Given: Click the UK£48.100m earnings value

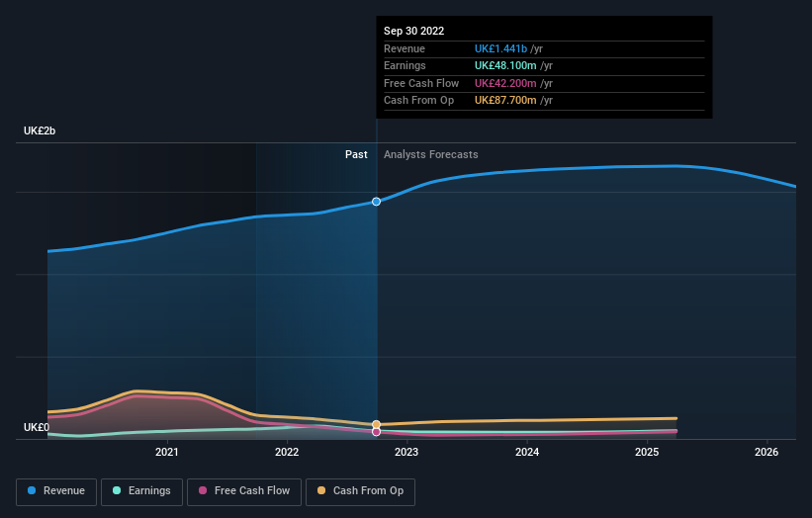Looking at the screenshot, I should (505, 65).
